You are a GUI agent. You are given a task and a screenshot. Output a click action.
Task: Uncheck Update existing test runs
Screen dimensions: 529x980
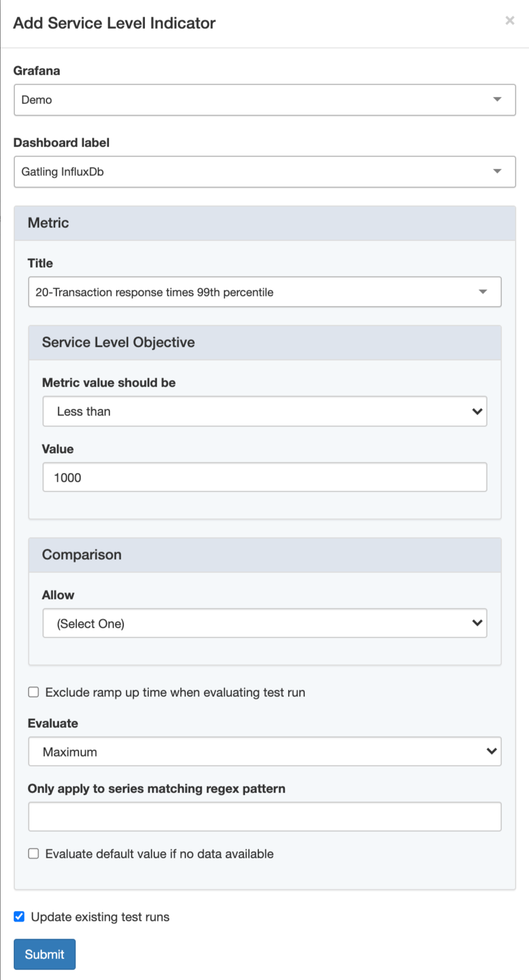tap(19, 917)
